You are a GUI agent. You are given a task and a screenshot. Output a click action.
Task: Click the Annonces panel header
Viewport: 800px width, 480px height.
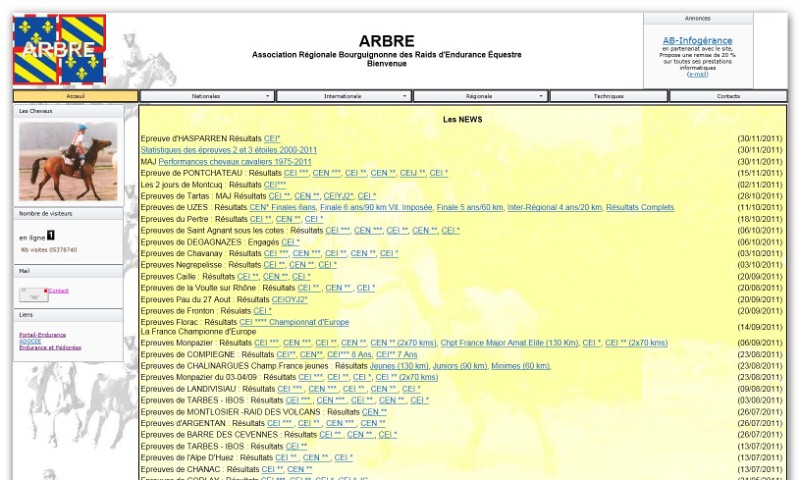coord(698,18)
